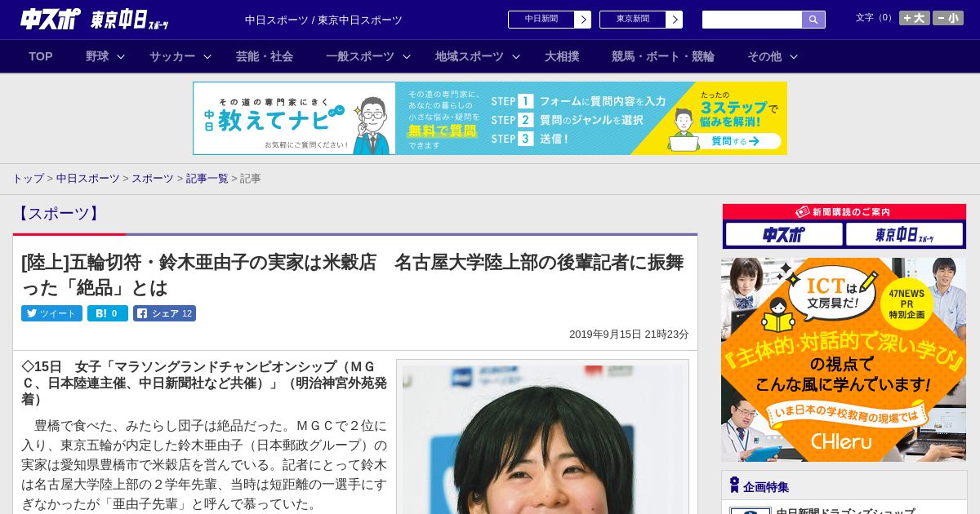Click the article headline about 鈴木亜由子
The height and width of the screenshot is (514, 980).
[353, 275]
